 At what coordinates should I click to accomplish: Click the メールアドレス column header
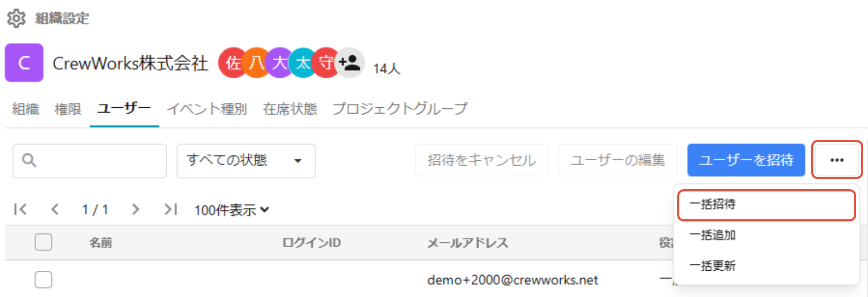point(468,243)
